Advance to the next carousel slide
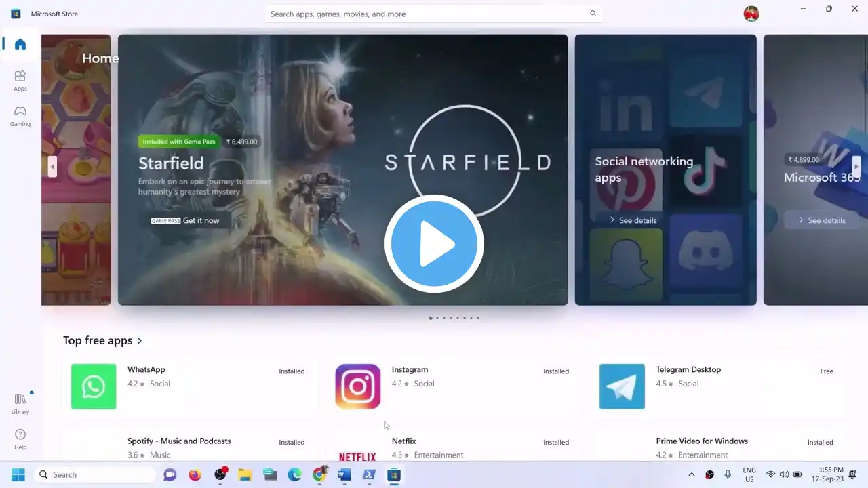The image size is (868, 488). pos(856,166)
